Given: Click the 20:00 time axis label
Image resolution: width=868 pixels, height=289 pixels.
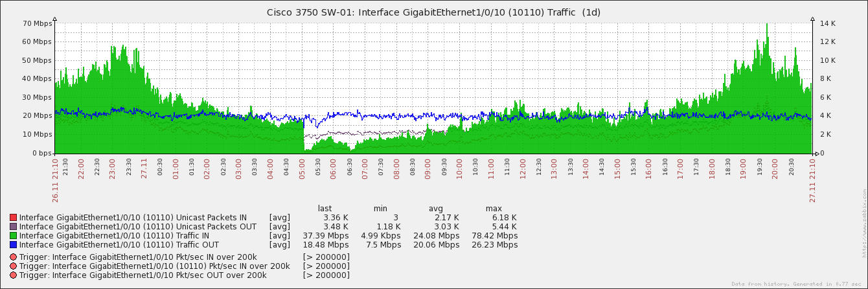Looking at the screenshot, I should coord(775,168).
